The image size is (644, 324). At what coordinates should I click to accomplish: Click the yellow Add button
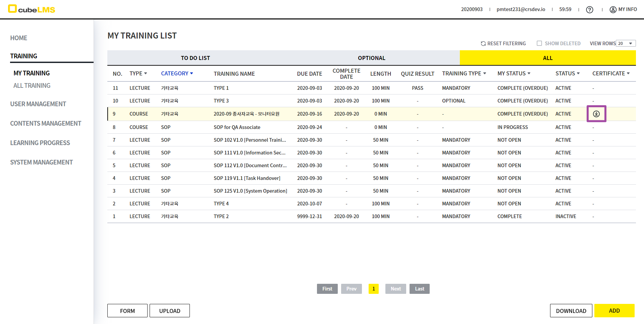[614, 311]
